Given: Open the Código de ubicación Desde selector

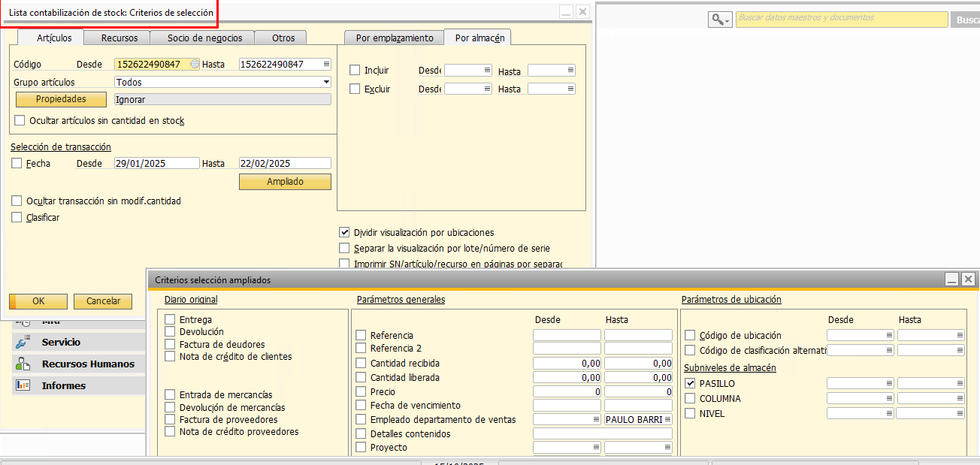Looking at the screenshot, I should pos(888,335).
